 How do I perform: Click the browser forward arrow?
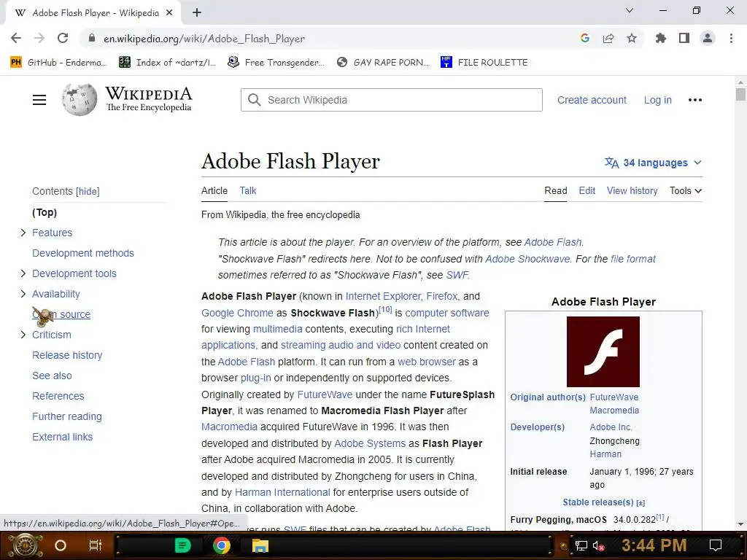pyautogui.click(x=39, y=39)
